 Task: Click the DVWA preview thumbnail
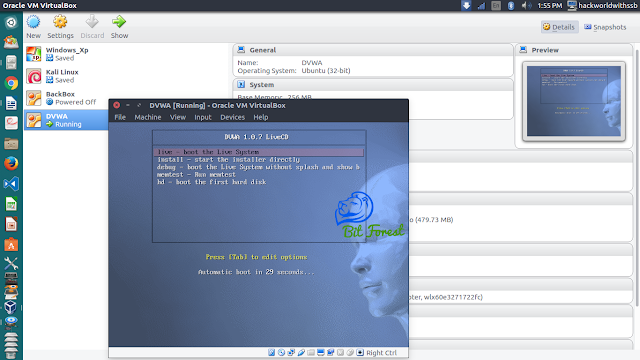click(x=574, y=101)
